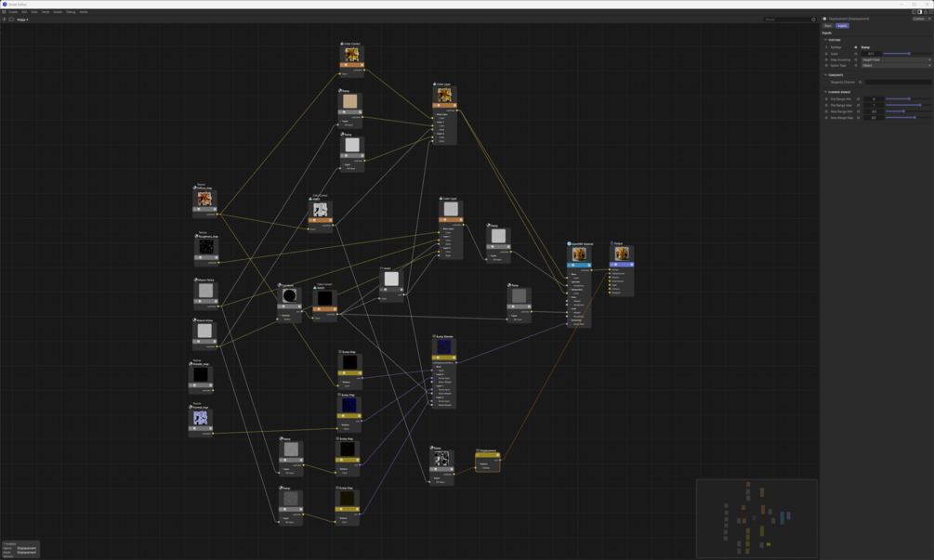Select the OpenPBR Material node thumbnail

579,254
